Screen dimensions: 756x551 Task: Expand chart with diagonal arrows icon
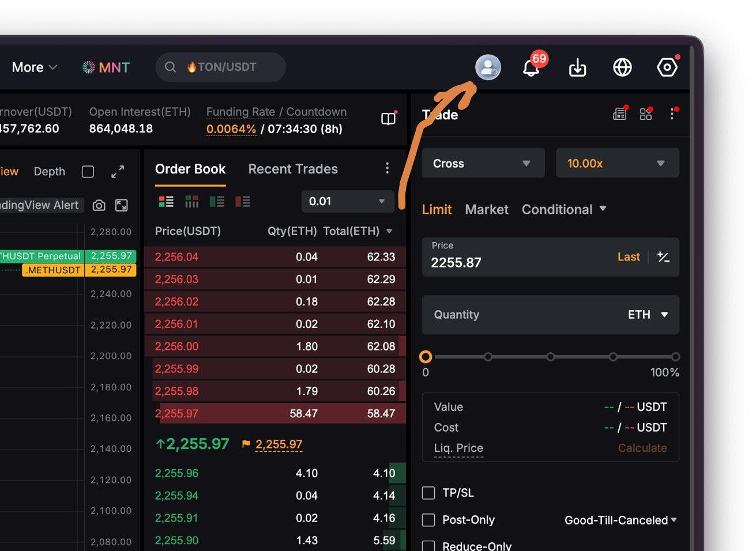pos(118,172)
